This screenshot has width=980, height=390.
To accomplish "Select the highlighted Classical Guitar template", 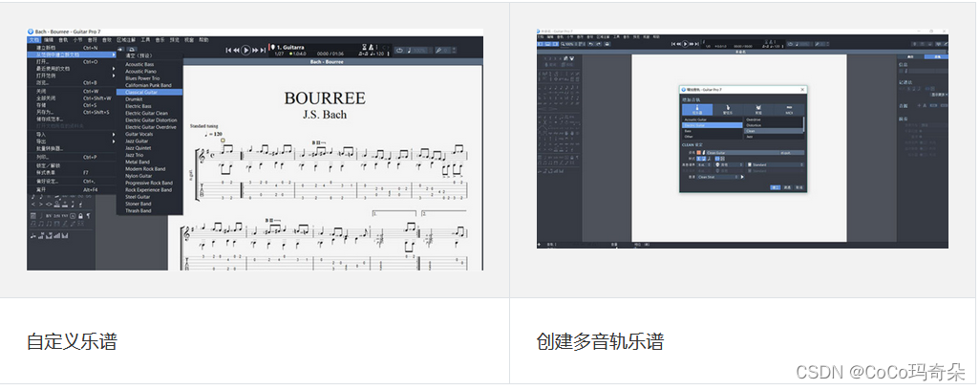I will coord(149,92).
